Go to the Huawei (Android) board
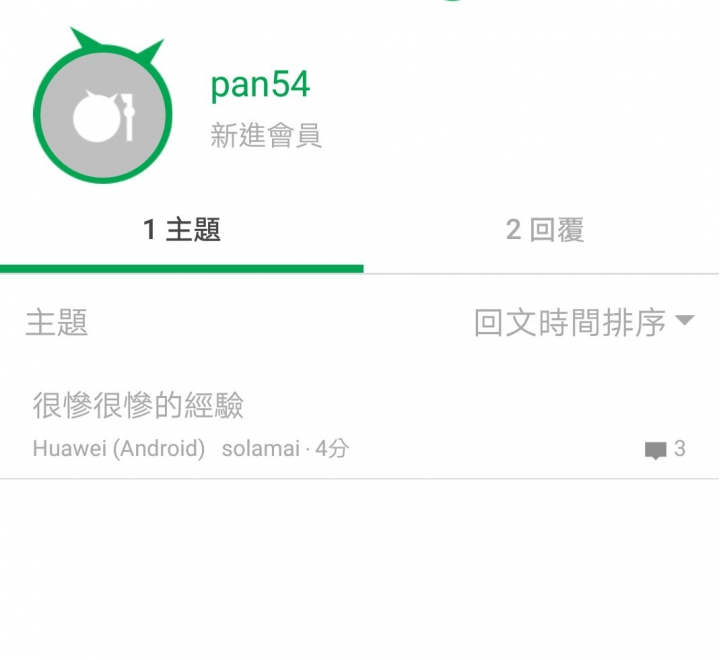Viewport: 720px width, 660px height. (x=119, y=448)
